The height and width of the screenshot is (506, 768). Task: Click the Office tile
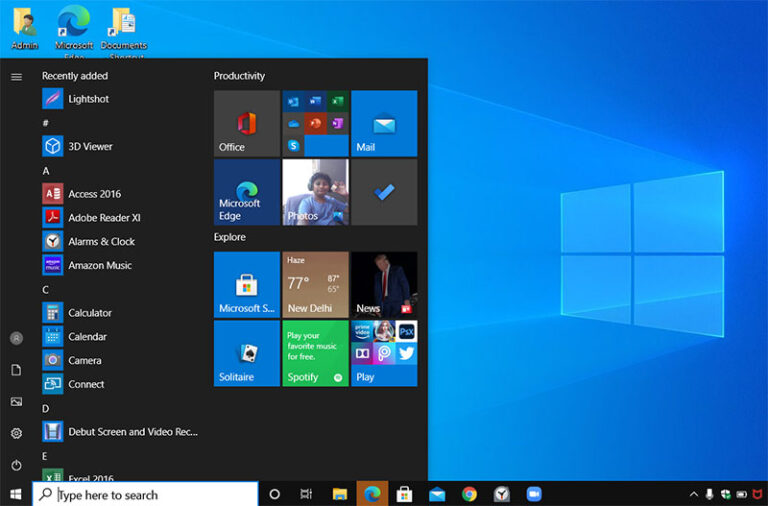click(x=246, y=124)
